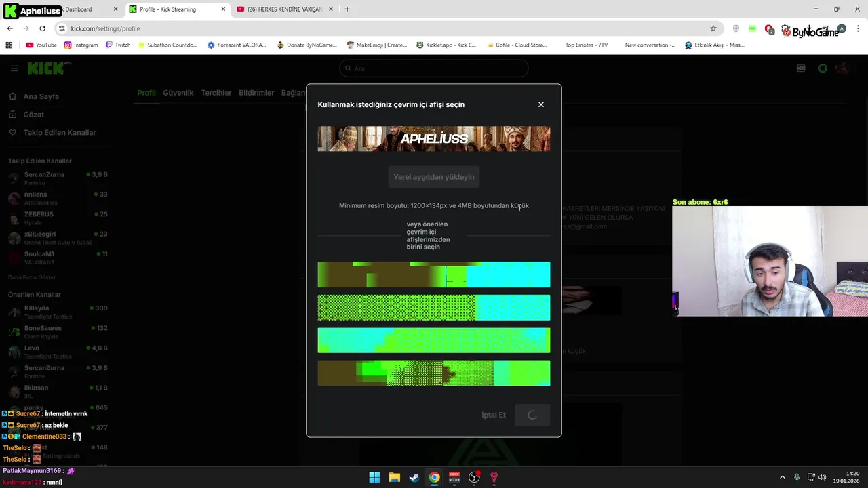Image resolution: width=868 pixels, height=488 pixels.
Task: Open the Kick user avatar menu
Action: [842, 68]
